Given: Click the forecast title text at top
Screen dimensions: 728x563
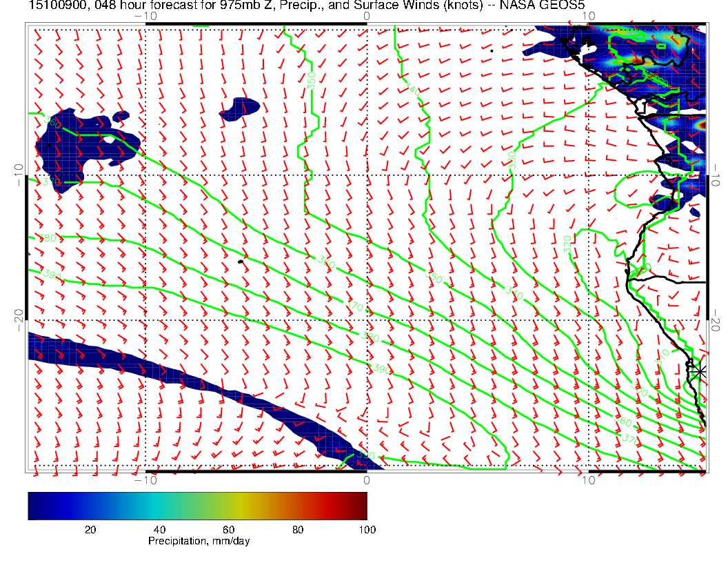Looking at the screenshot, I should (x=306, y=5).
